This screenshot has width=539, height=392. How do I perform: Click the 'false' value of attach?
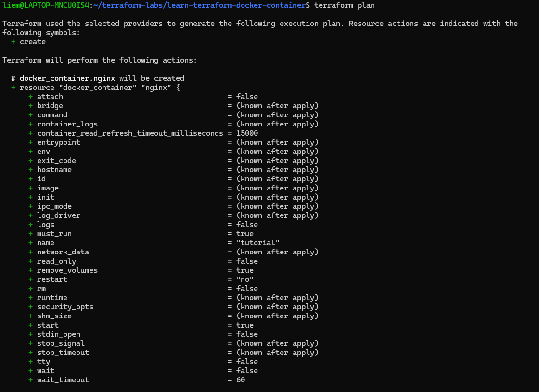pos(247,97)
